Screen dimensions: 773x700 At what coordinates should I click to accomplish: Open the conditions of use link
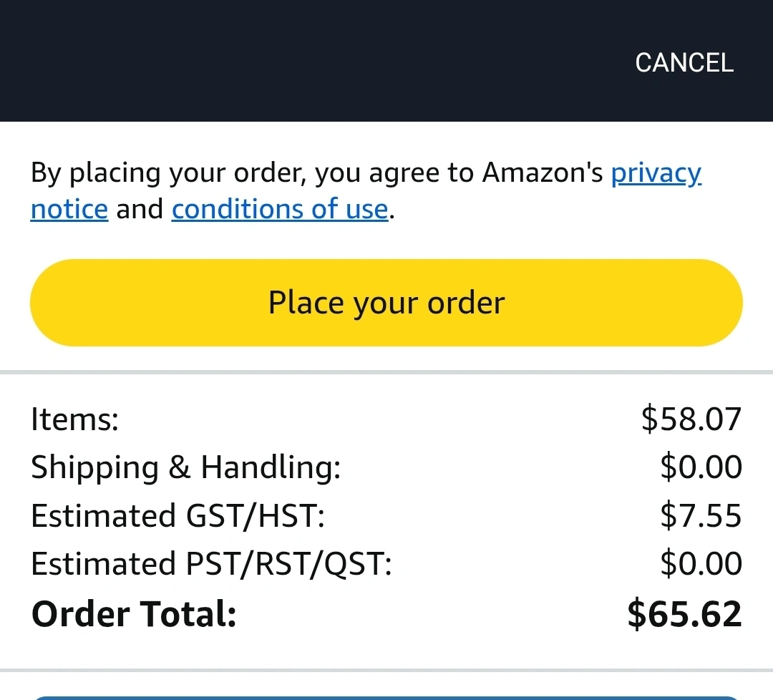pyautogui.click(x=279, y=209)
